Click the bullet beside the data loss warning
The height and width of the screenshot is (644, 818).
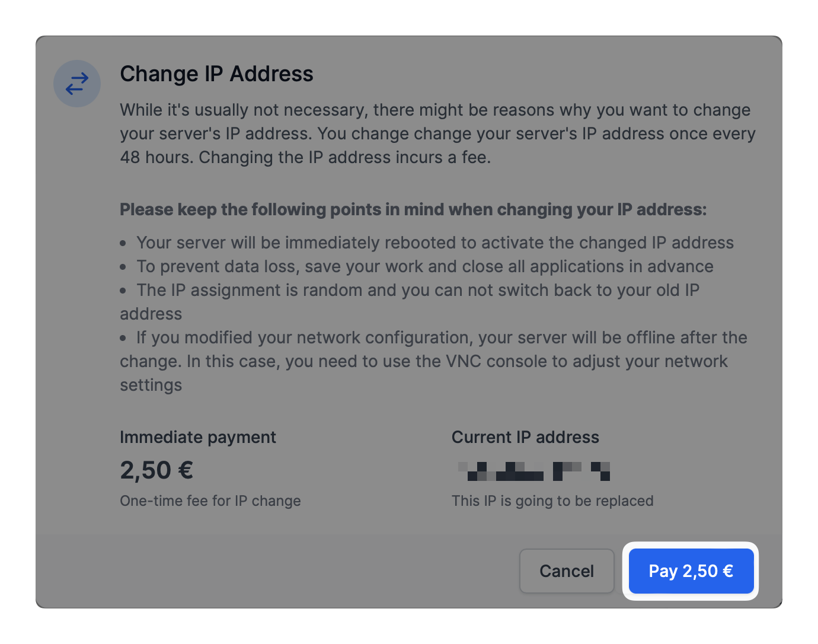pos(124,266)
